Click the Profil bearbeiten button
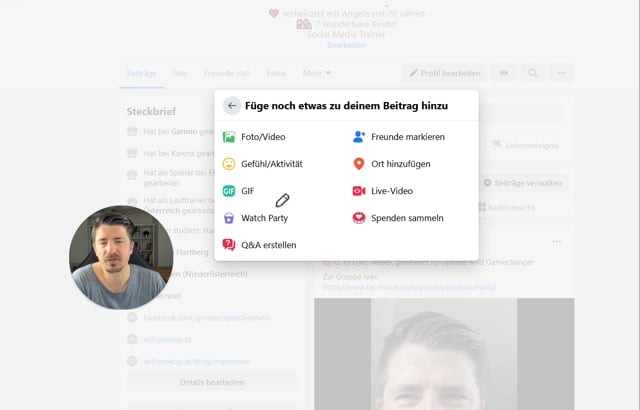The height and width of the screenshot is (410, 640). click(445, 73)
